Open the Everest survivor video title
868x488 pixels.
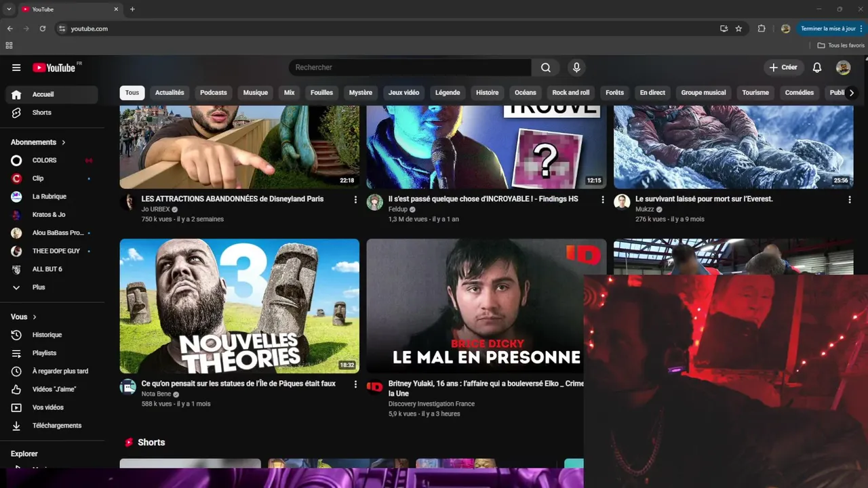click(x=704, y=199)
